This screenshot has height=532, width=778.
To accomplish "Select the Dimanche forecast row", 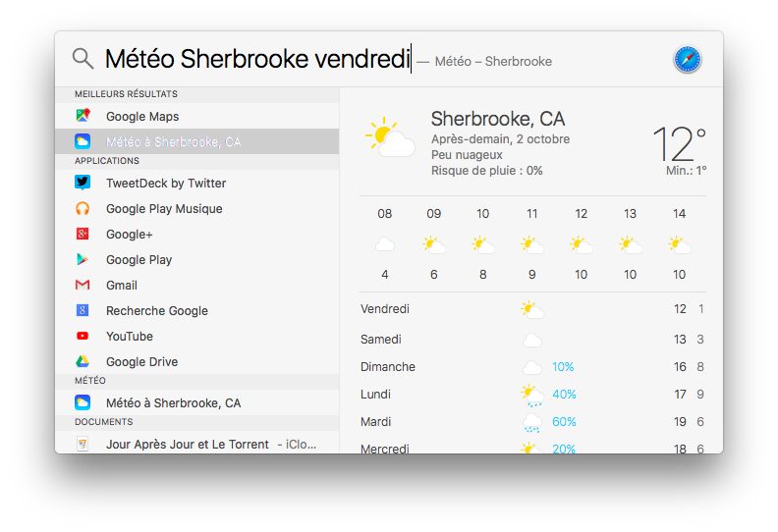I will [x=532, y=367].
